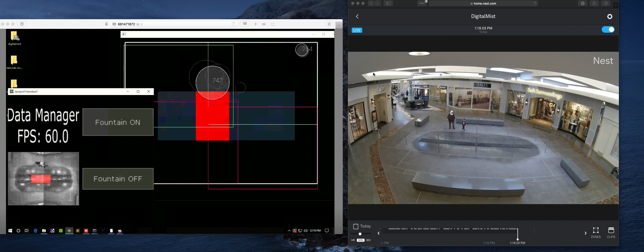Screen dimensions: 644x252
Task: Open the lakeside-vis desktop folder
Action: tap(14, 62)
